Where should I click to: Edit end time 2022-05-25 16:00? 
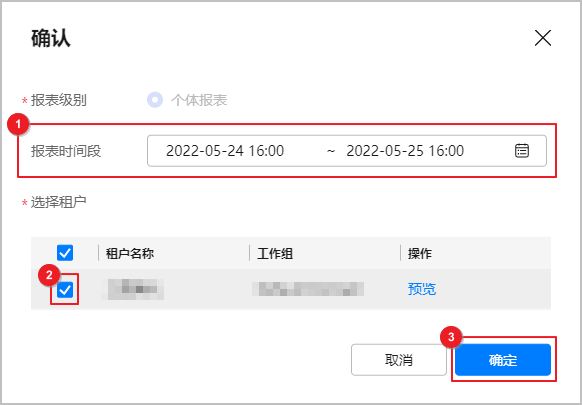coord(405,151)
